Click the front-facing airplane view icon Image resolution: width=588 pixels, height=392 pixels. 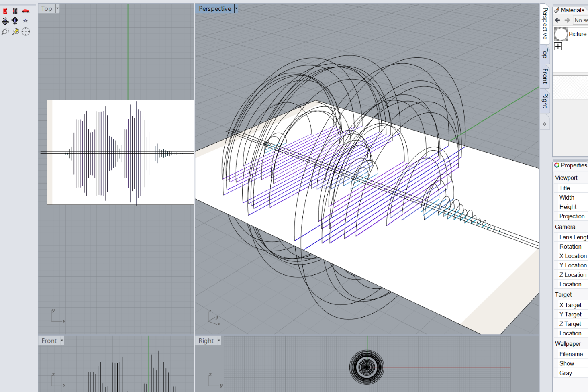[26, 21]
